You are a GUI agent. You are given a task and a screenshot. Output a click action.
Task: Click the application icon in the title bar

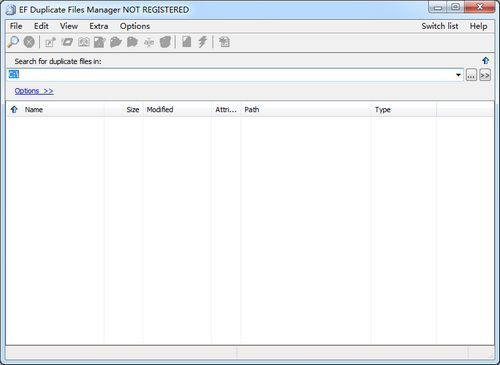point(11,10)
